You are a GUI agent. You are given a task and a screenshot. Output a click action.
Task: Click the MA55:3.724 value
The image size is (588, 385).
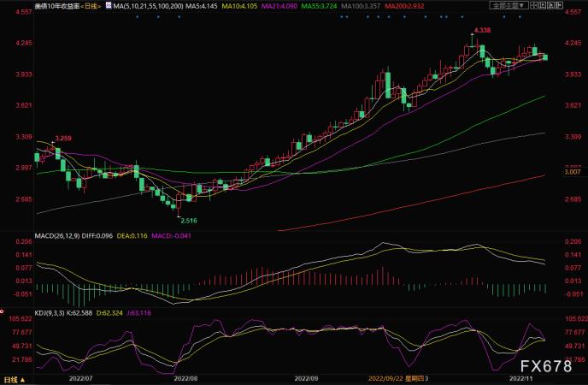[x=319, y=6]
